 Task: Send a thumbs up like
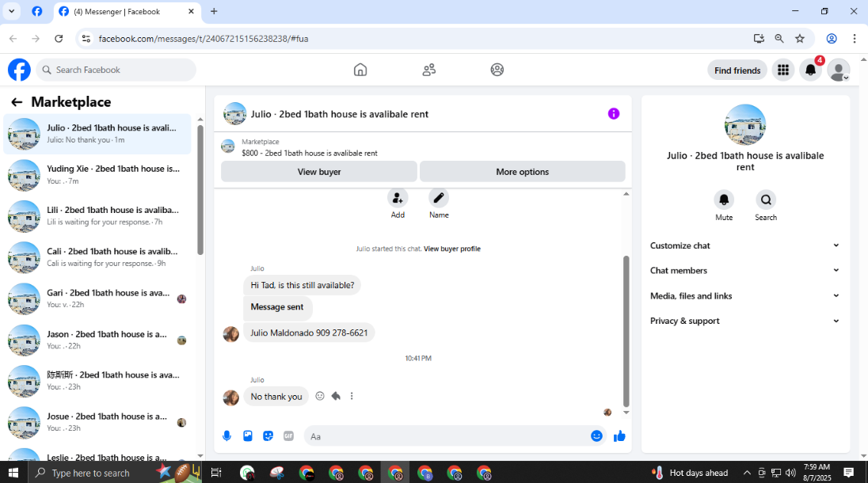(x=619, y=436)
